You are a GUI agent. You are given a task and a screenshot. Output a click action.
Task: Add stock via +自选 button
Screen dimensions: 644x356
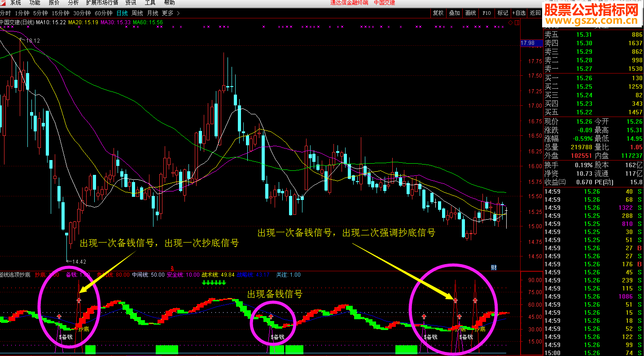519,13
